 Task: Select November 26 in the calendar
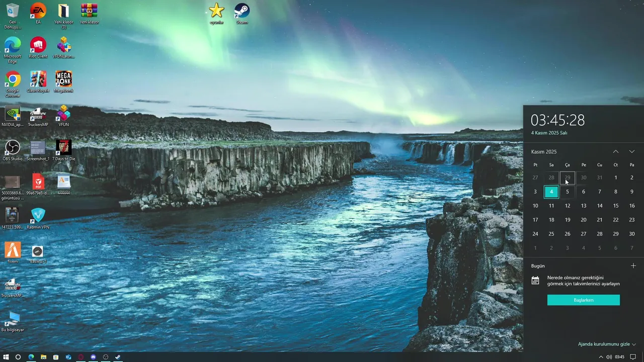tap(568, 234)
